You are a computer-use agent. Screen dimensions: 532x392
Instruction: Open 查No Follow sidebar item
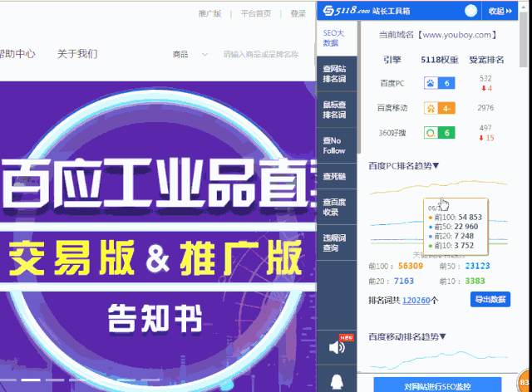point(337,146)
